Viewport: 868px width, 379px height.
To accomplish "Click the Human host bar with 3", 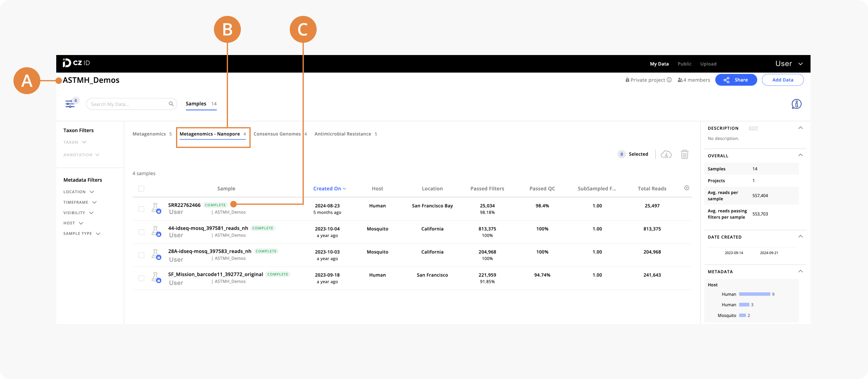I will [x=744, y=304].
